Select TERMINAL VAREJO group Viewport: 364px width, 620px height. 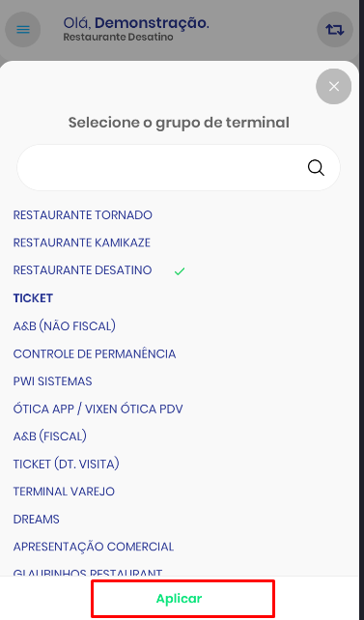(x=64, y=492)
